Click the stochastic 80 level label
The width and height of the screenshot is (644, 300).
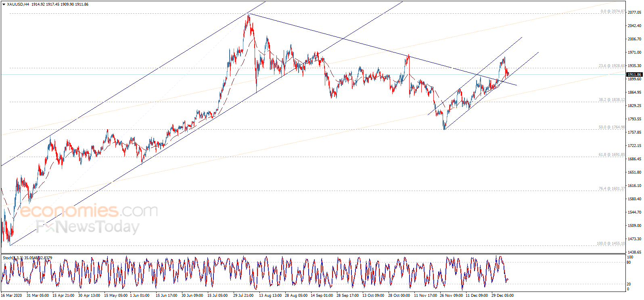coord(629,262)
